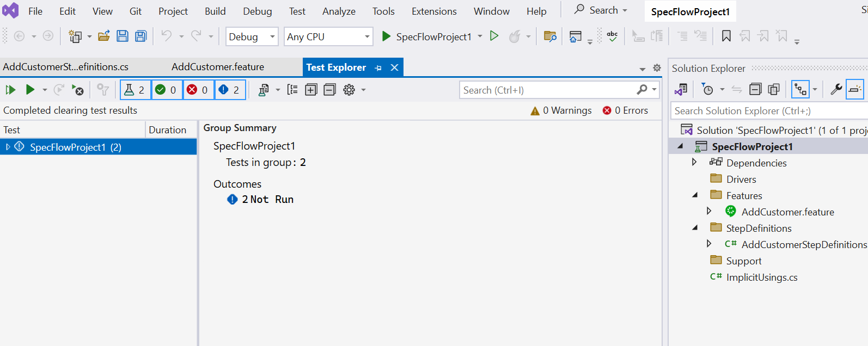
Task: Click the Visual Studio logo icon
Action: [10, 10]
